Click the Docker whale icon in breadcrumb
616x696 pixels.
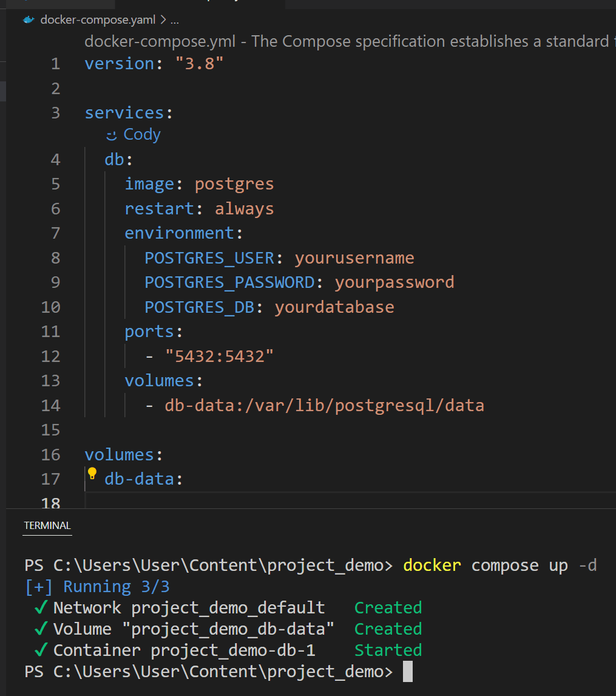point(29,20)
